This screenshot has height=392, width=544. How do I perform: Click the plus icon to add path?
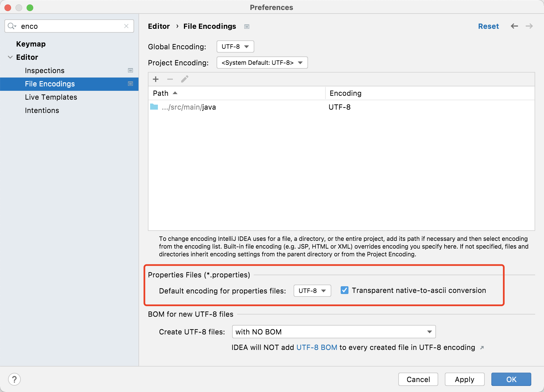pyautogui.click(x=156, y=79)
